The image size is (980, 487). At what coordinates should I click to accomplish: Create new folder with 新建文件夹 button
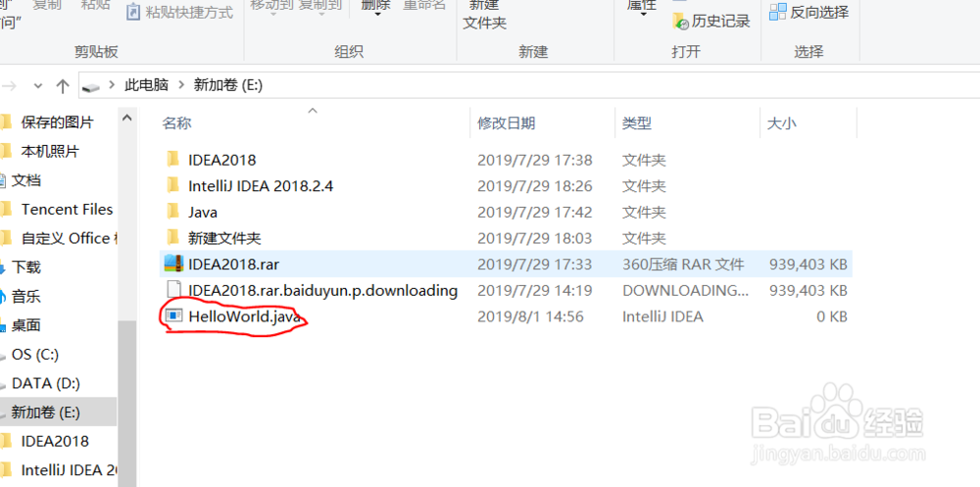(x=485, y=16)
